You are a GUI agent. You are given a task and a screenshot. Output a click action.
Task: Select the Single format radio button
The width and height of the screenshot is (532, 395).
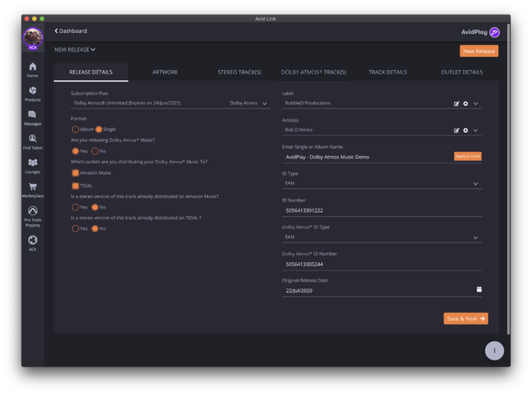[x=99, y=129]
